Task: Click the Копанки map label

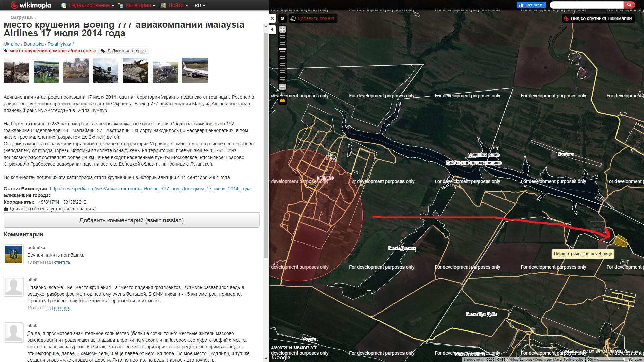Action: [x=566, y=154]
